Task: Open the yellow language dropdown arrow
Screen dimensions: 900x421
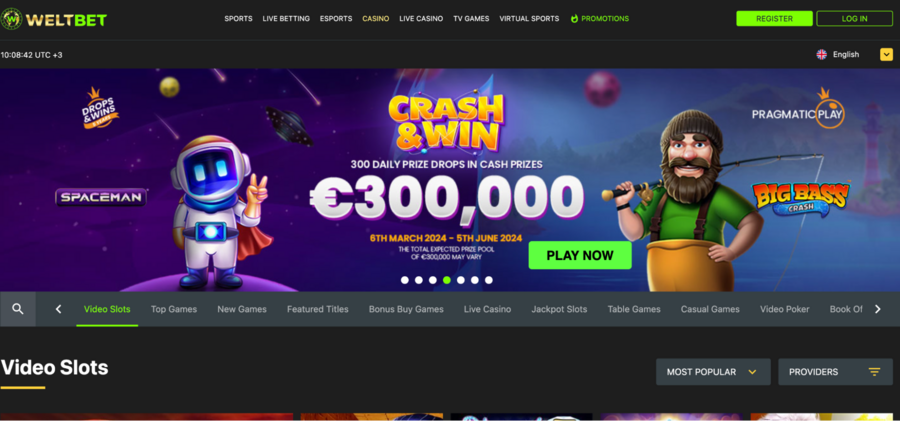Action: pos(886,55)
